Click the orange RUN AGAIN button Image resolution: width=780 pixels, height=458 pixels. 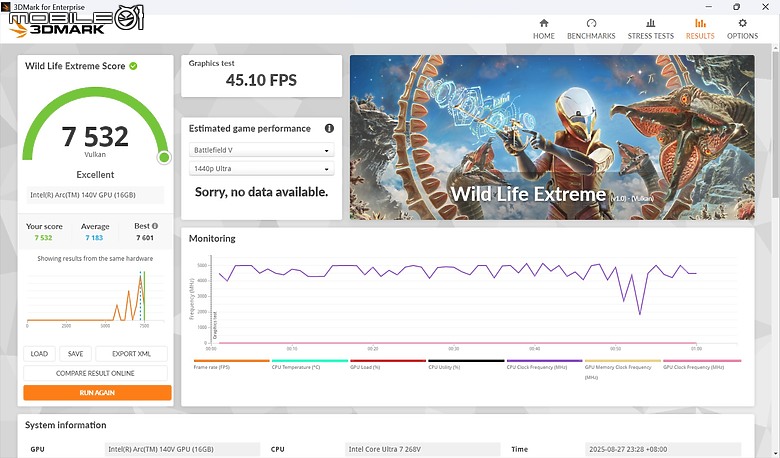pos(97,392)
